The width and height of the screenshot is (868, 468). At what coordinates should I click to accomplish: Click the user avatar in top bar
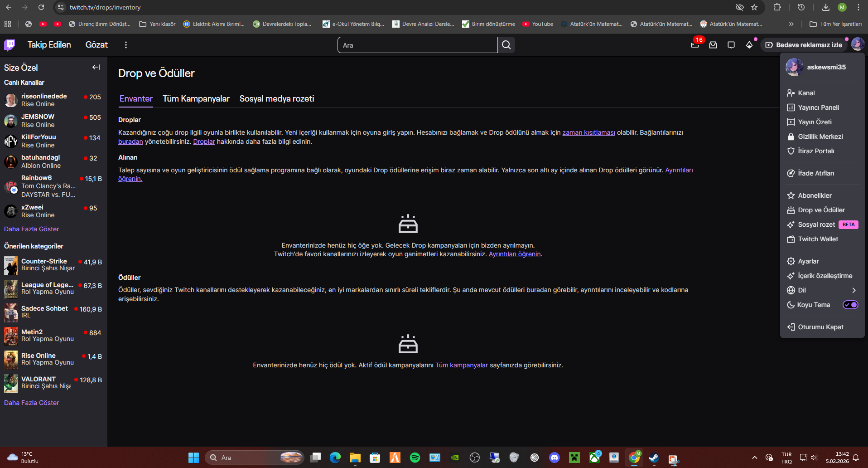click(857, 44)
